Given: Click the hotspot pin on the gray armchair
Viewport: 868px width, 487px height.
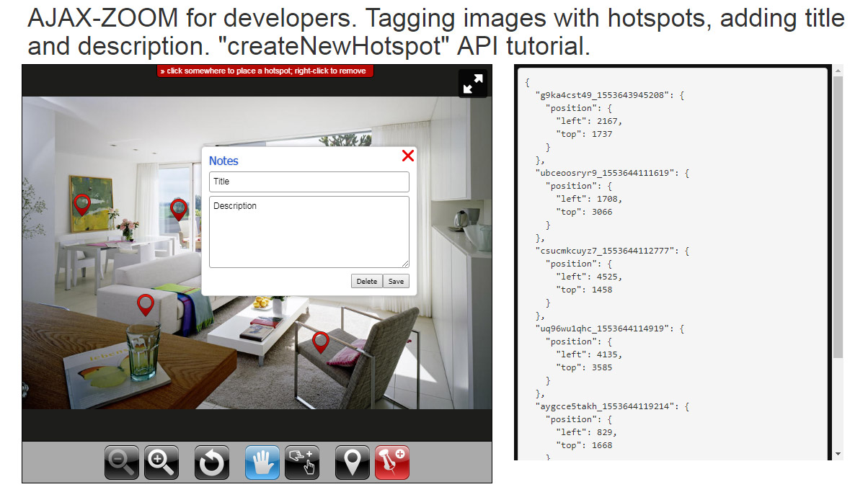Looking at the screenshot, I should coord(321,342).
